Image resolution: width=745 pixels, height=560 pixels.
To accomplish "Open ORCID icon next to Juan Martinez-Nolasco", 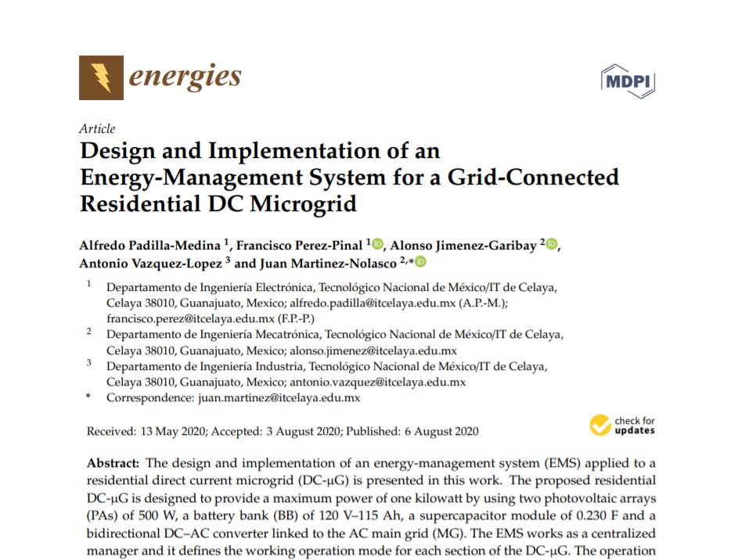I will [x=421, y=262].
